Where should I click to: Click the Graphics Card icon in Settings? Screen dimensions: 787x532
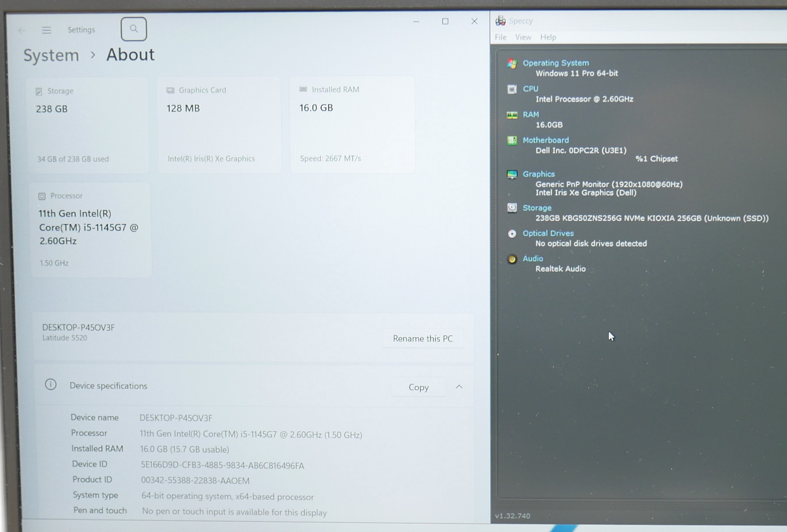[170, 90]
